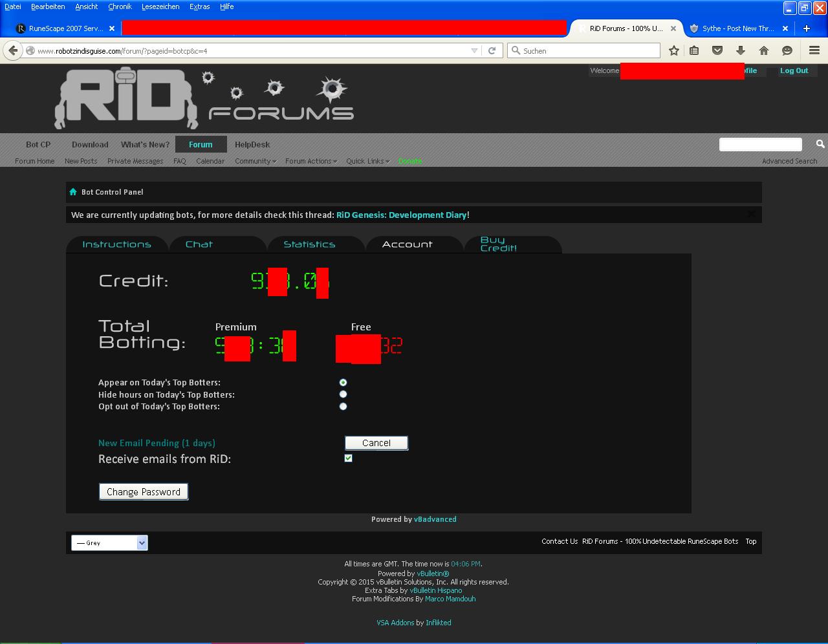Click the forum search magnifier icon
The width and height of the screenshot is (828, 644).
pos(820,144)
